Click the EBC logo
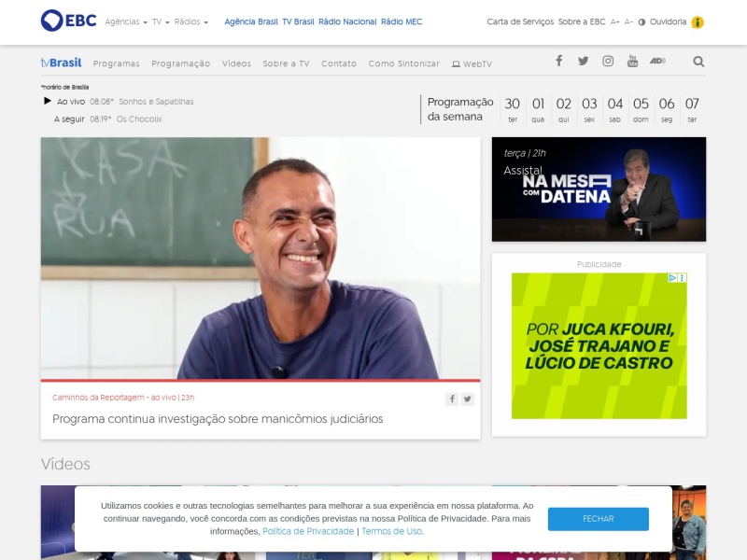 [x=68, y=21]
